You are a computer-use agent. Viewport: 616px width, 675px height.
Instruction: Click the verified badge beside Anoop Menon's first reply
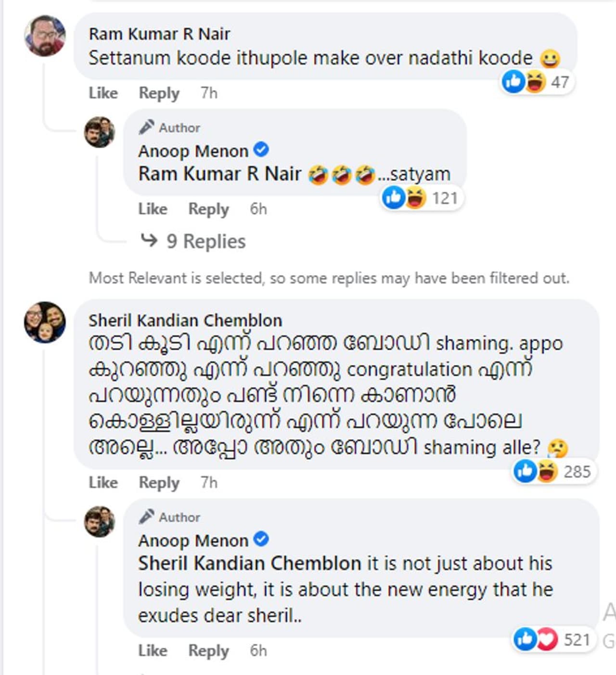click(261, 150)
